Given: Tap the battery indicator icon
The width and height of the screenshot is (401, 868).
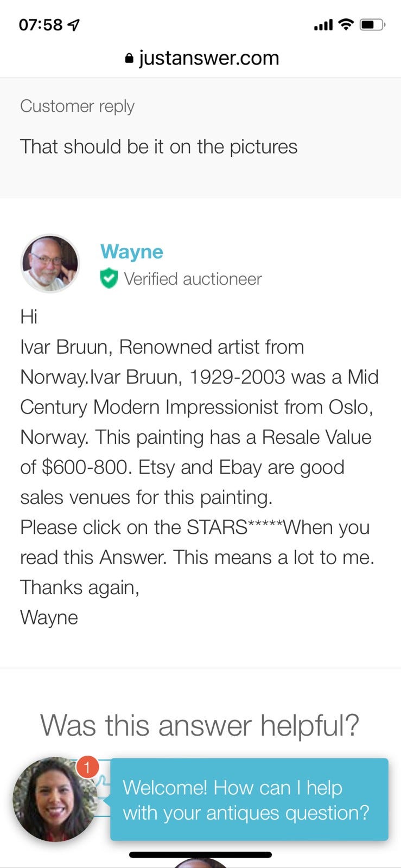Looking at the screenshot, I should coord(372,24).
